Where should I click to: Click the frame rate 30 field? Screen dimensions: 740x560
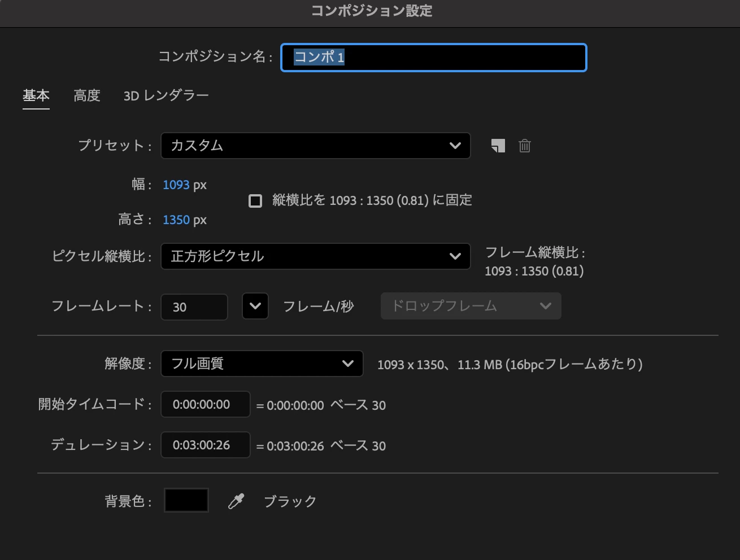click(x=194, y=307)
